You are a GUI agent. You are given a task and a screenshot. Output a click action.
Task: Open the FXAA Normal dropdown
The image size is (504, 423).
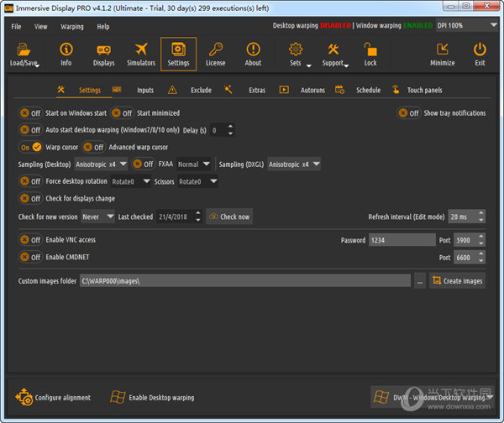(194, 164)
